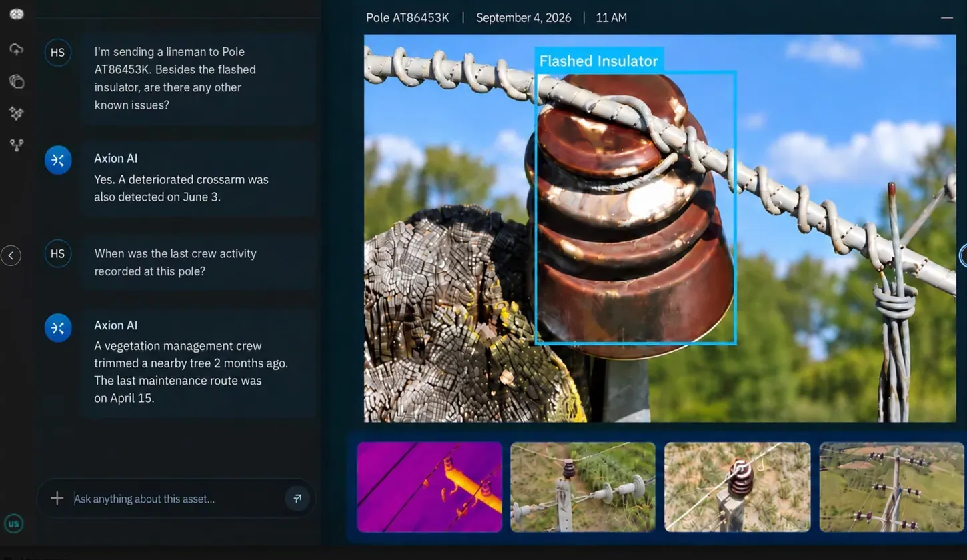Image resolution: width=967 pixels, height=560 pixels.
Task: Click the message about sending a lineman
Action: (198, 79)
